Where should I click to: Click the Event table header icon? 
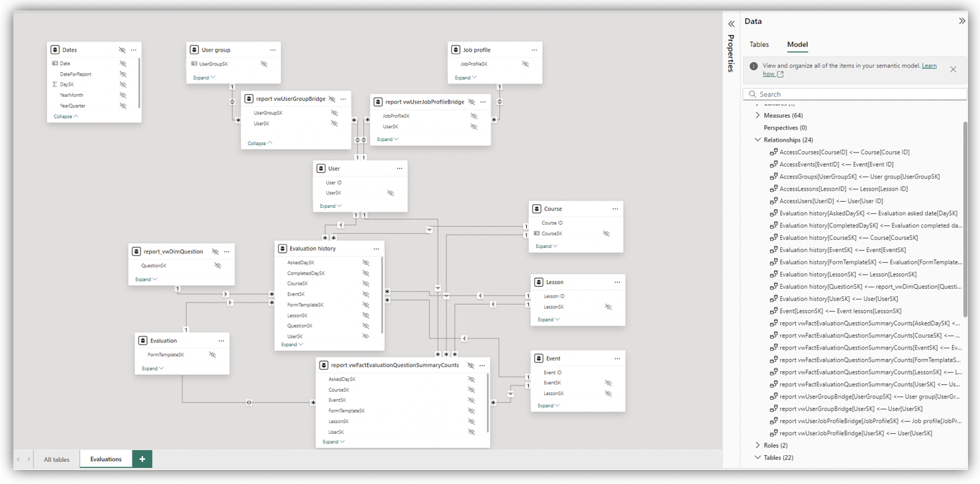[539, 358]
